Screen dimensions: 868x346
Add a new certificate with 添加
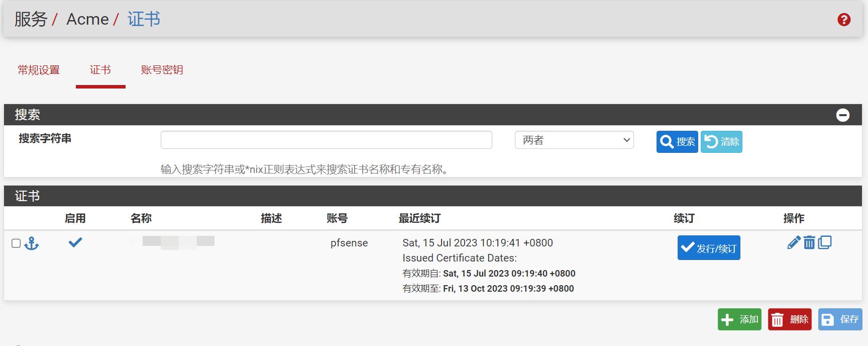coord(739,319)
